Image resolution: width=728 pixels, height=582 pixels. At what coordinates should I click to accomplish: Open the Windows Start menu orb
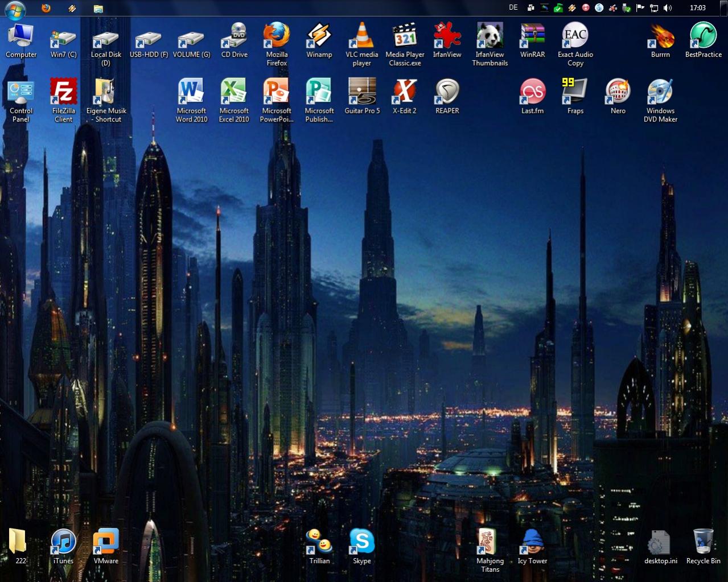[15, 9]
